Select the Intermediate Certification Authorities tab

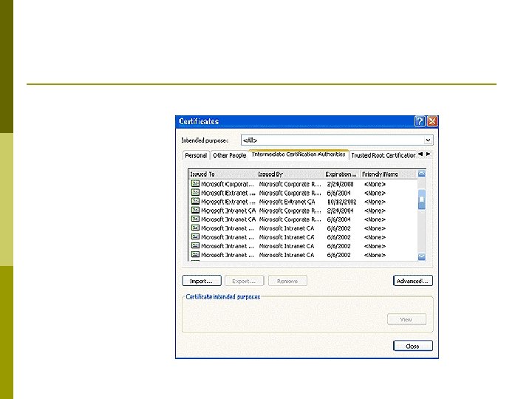(x=299, y=154)
